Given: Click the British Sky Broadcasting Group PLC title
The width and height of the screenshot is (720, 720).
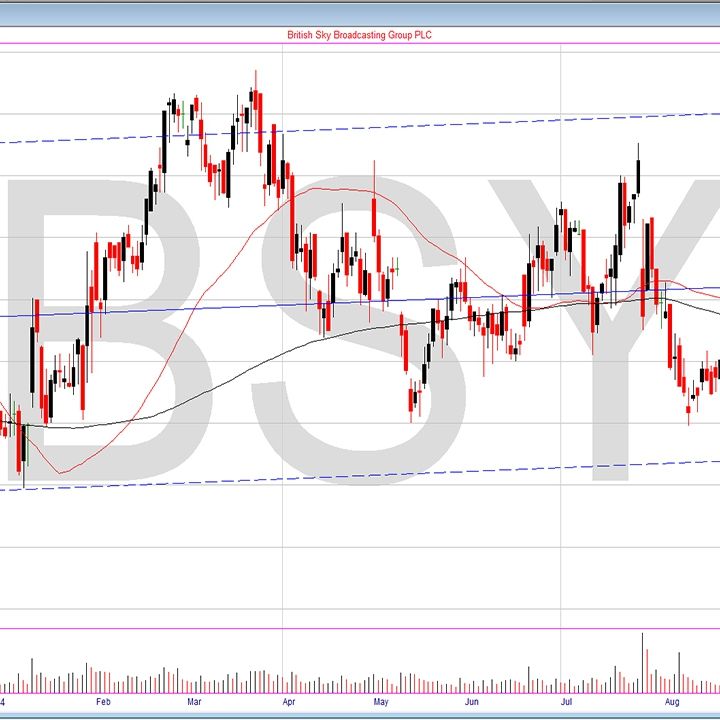Looking at the screenshot, I should tap(359, 35).
